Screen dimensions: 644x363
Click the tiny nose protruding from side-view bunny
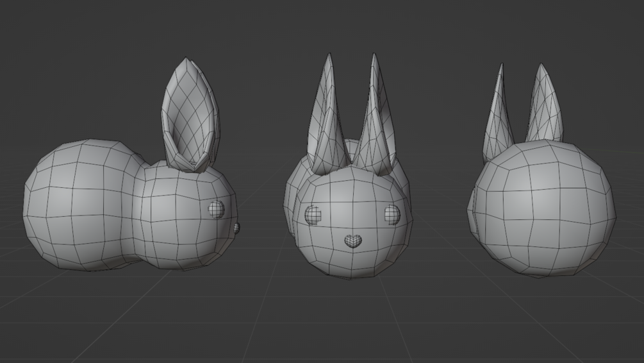pos(236,228)
